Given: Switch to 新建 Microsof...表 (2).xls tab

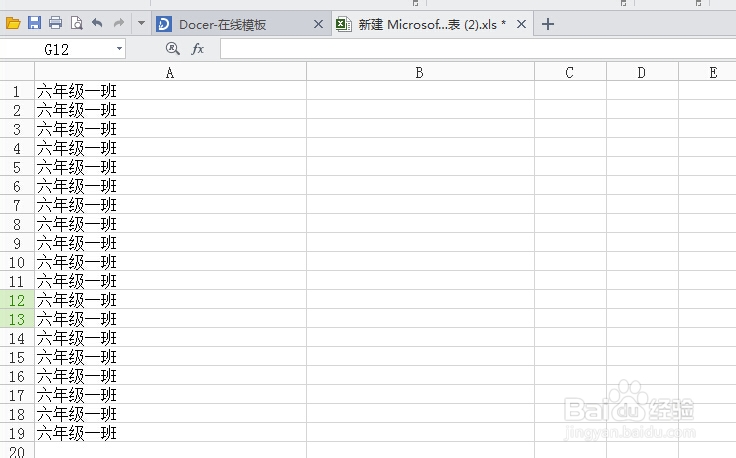Looking at the screenshot, I should [x=432, y=24].
